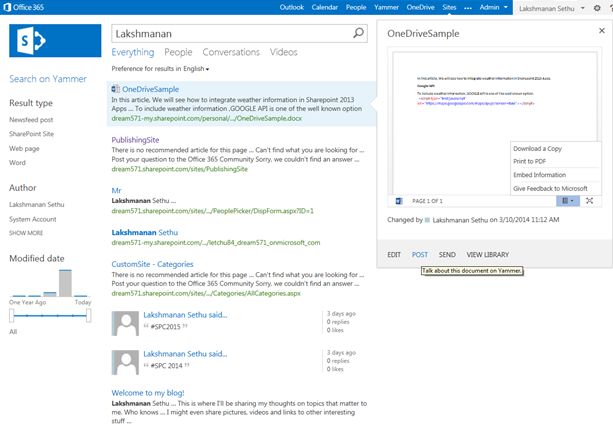Open the dream571 PublishingSite green URL
Screen dimensions: 613x424
179,169
